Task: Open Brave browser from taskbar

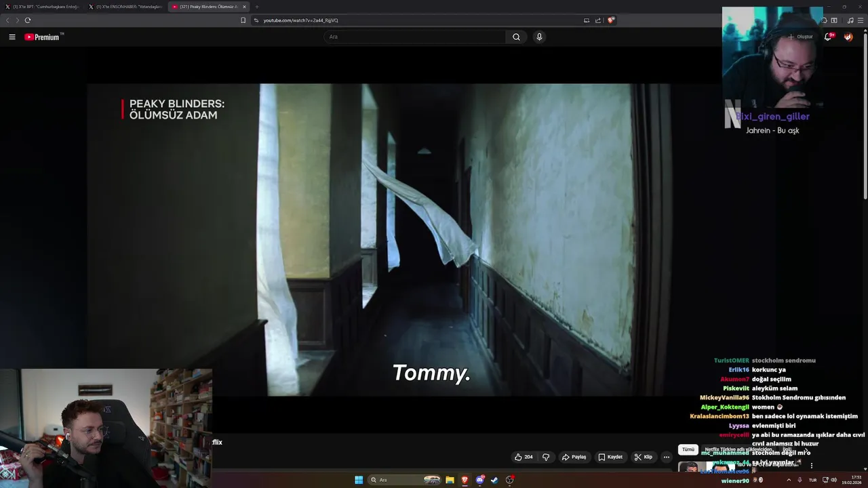Action: 465,480
